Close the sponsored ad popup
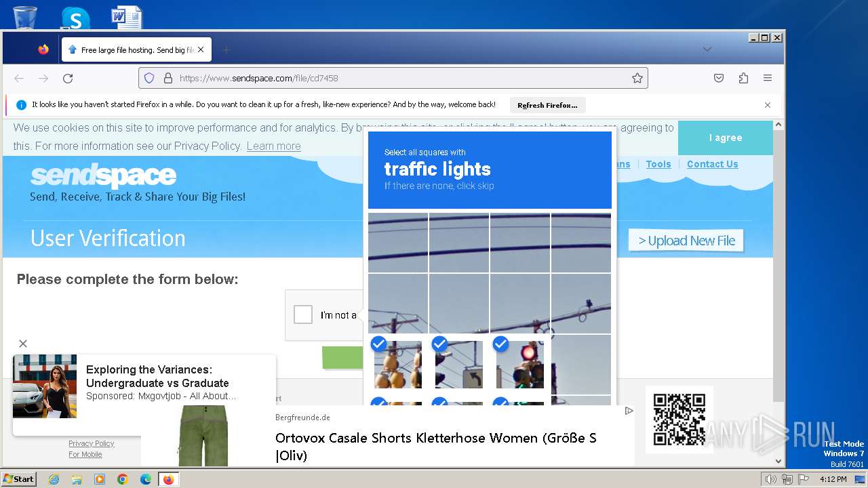868x488 pixels. pos(23,344)
